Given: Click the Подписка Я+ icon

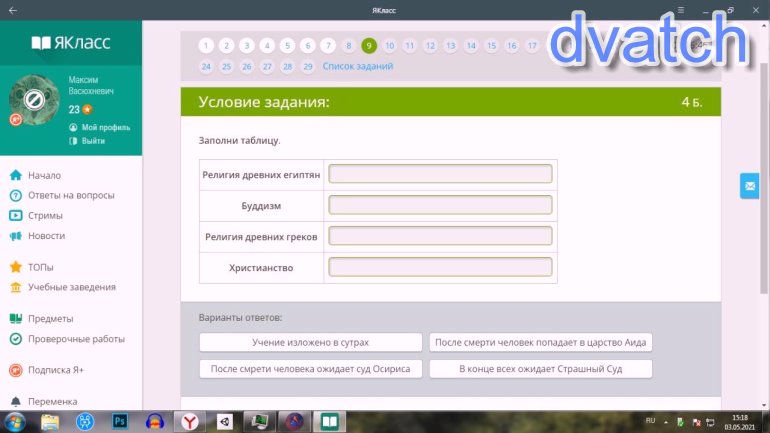Looking at the screenshot, I should 16,370.
